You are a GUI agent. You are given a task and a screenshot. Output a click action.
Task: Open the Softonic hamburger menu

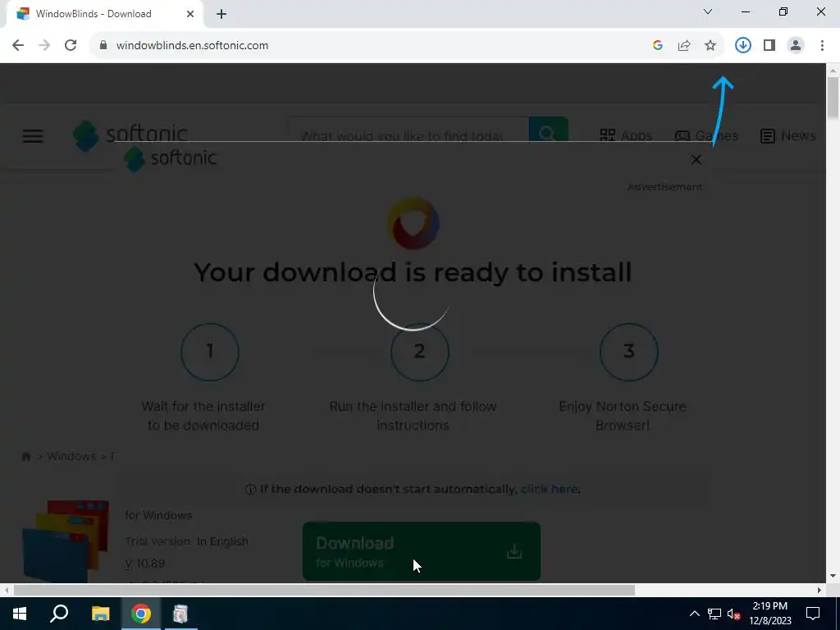click(x=33, y=135)
